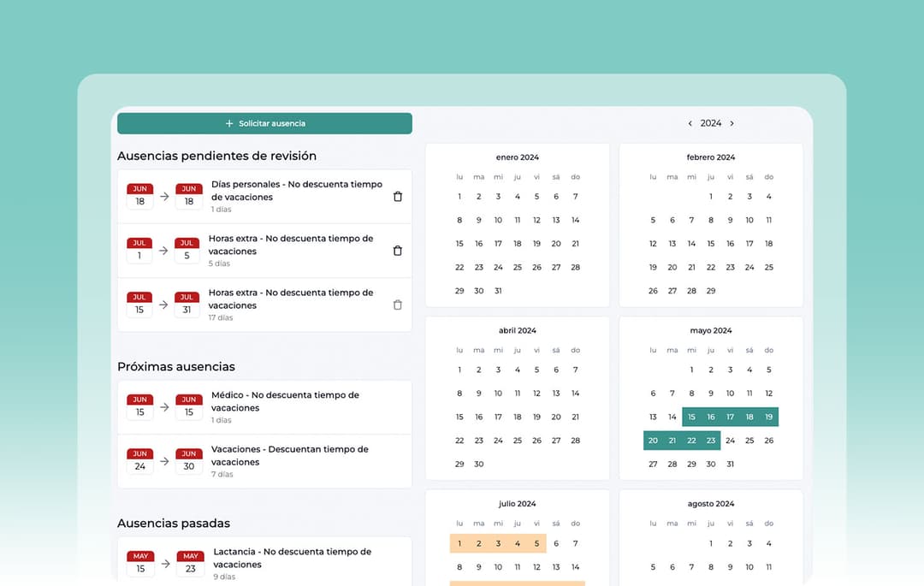Click the 'agosto 2024' month title
This screenshot has width=924, height=586.
[711, 504]
